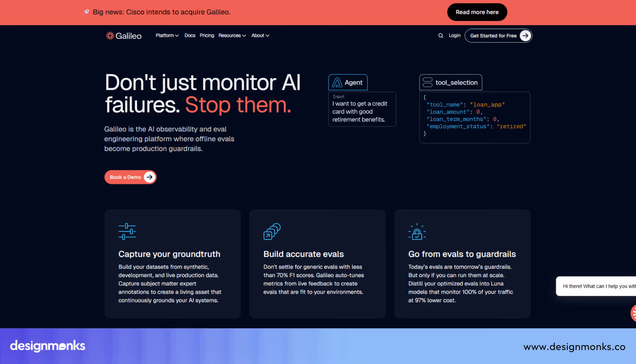Click the padlock icon above Go from evals
The height and width of the screenshot is (364, 636).
417,232
